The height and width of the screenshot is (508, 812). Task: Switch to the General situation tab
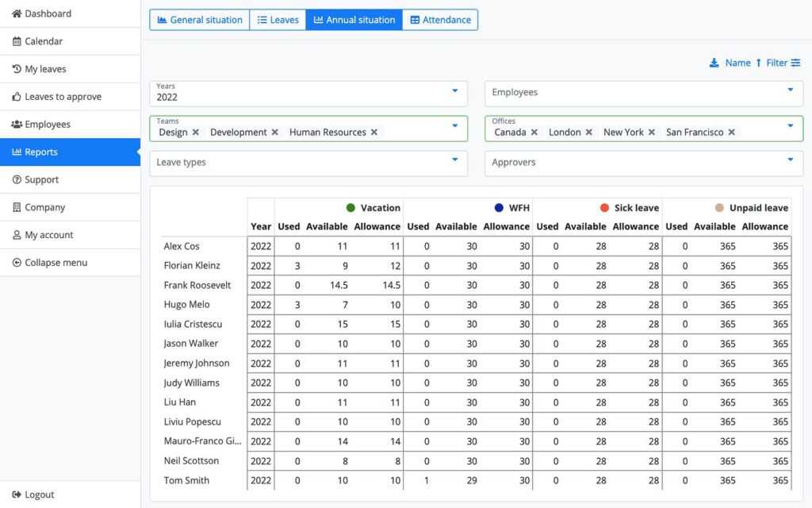point(200,20)
